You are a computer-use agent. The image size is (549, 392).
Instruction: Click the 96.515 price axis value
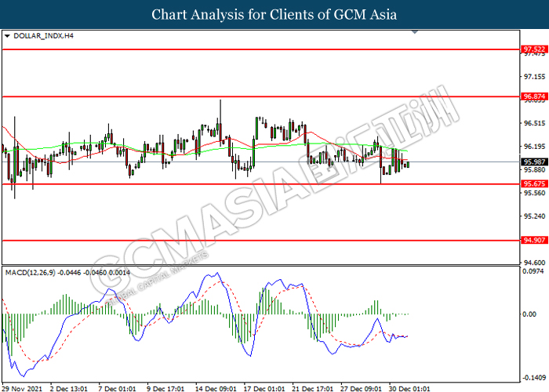pos(534,123)
